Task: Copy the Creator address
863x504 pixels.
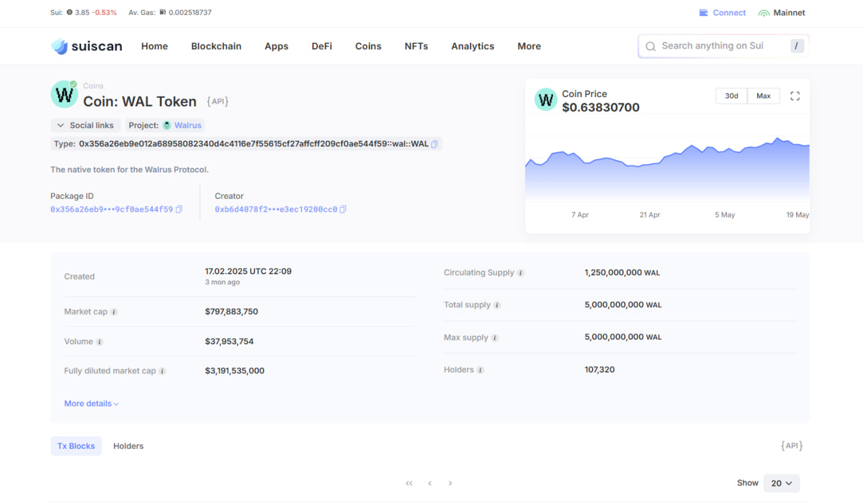Action: coord(343,210)
